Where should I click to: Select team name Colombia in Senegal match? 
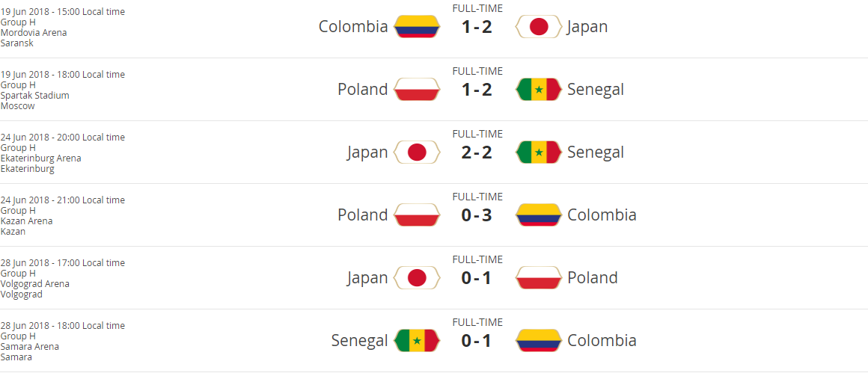pos(602,341)
